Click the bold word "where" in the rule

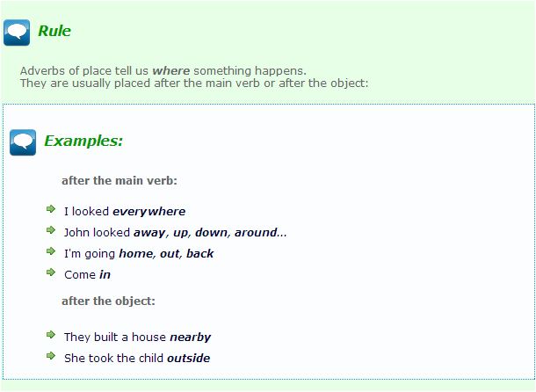coord(171,70)
